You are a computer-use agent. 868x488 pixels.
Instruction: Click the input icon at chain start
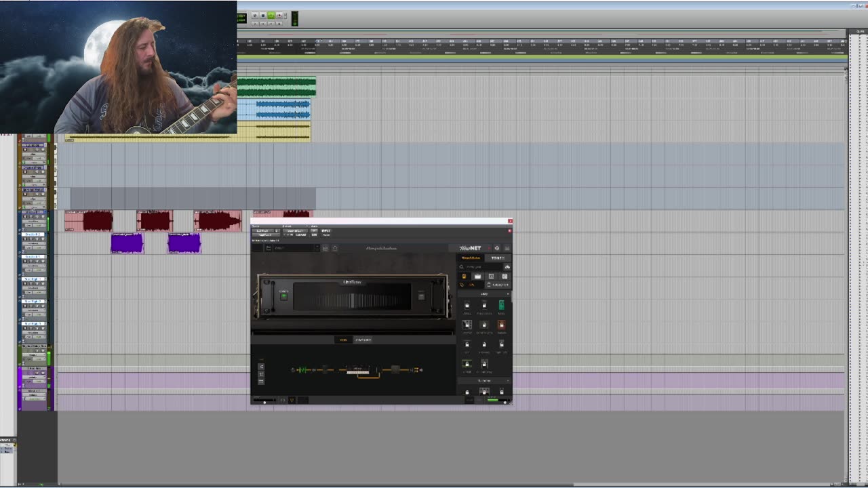tap(293, 370)
